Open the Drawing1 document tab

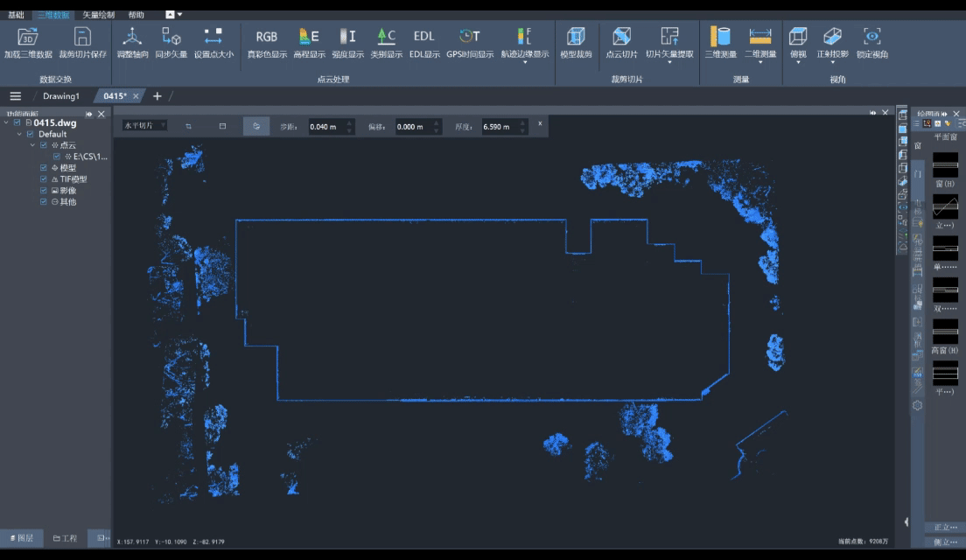click(61, 96)
